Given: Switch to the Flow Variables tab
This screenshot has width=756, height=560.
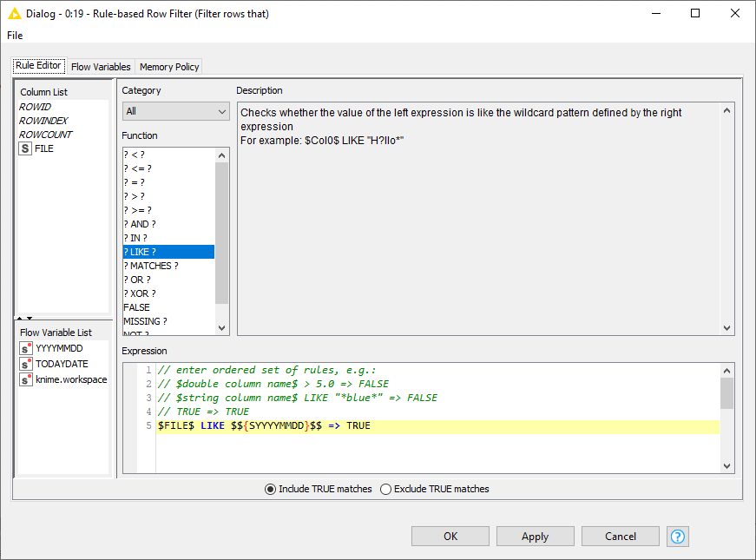Looking at the screenshot, I should 101,67.
